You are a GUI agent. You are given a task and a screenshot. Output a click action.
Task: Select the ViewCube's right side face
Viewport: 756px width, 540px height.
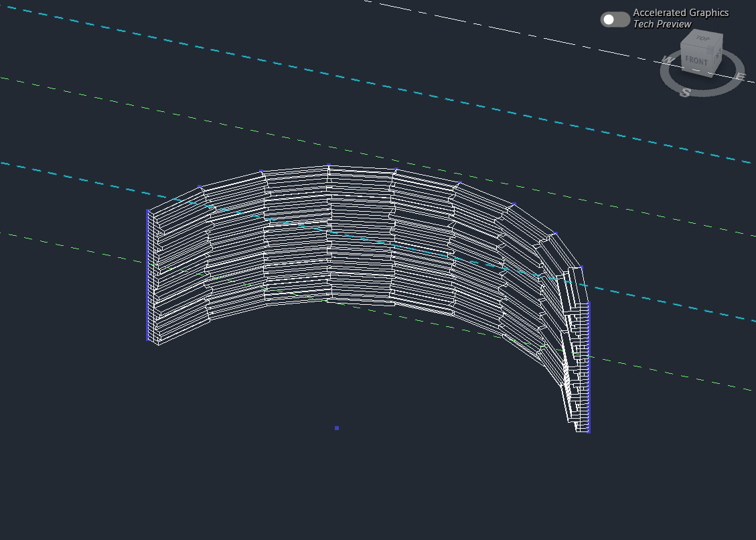(717, 56)
